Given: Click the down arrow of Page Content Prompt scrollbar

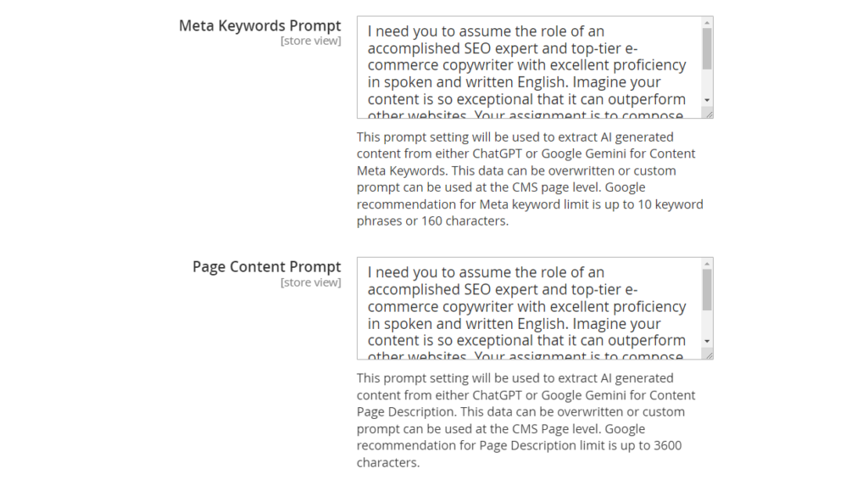Looking at the screenshot, I should click(707, 341).
